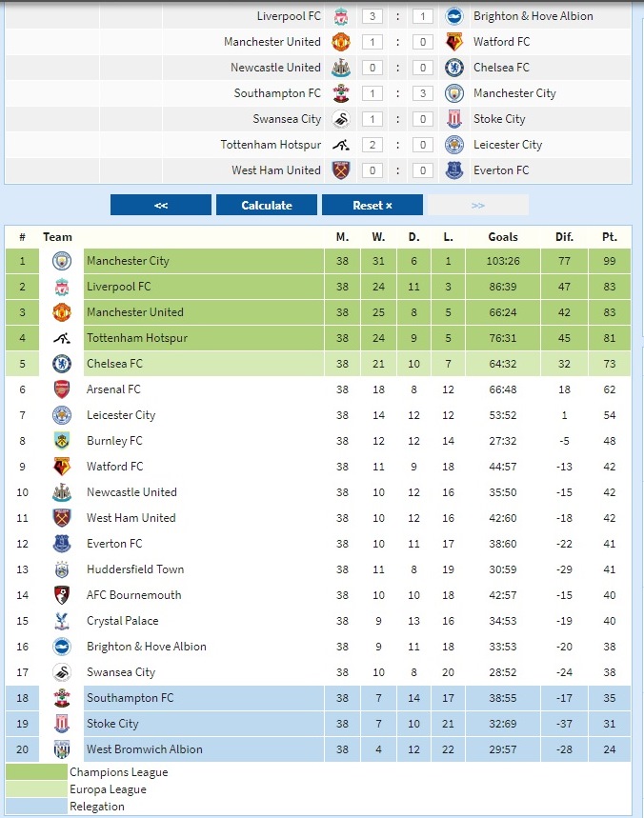Click the Crystal Palace crest in the table
This screenshot has height=818, width=644.
tap(62, 621)
